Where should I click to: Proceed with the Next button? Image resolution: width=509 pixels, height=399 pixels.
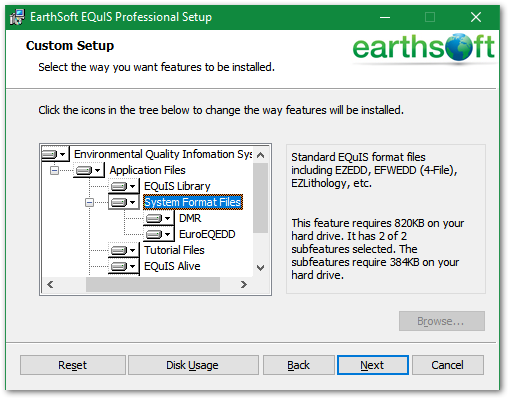point(373,365)
